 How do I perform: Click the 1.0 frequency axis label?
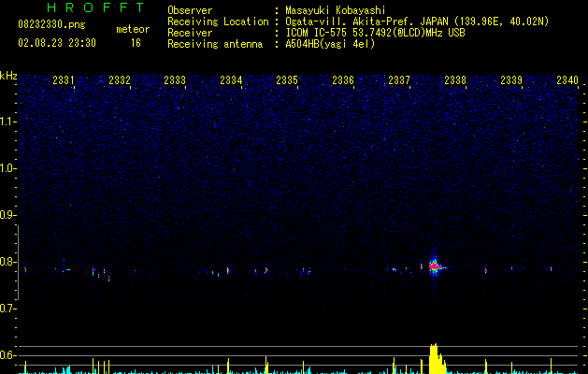(7, 168)
